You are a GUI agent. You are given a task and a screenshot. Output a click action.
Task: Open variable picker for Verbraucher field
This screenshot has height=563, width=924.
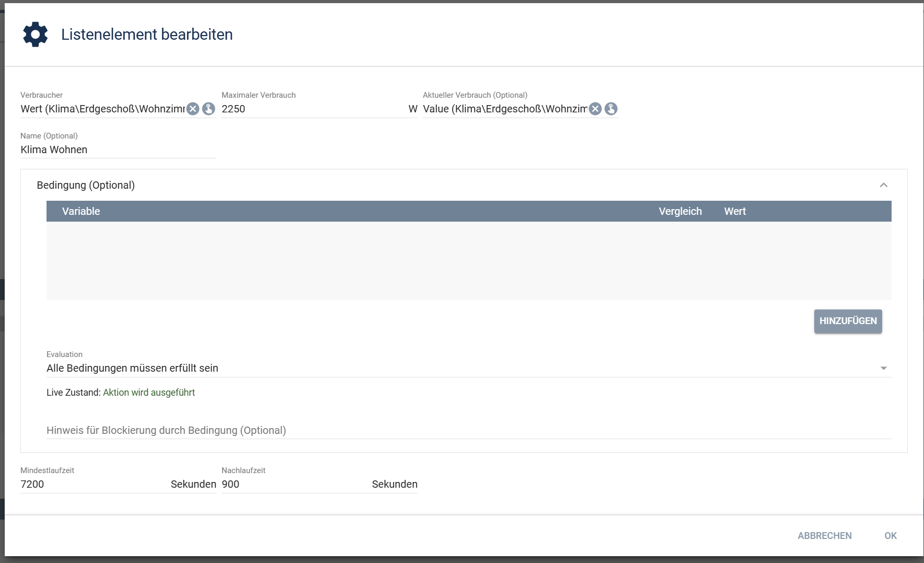(x=209, y=109)
